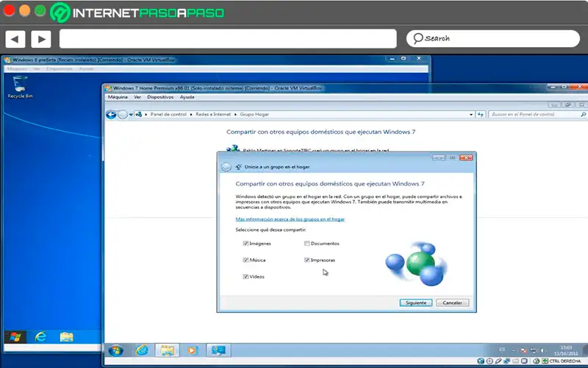Expand the address bar history dropdown arrow

tap(471, 115)
